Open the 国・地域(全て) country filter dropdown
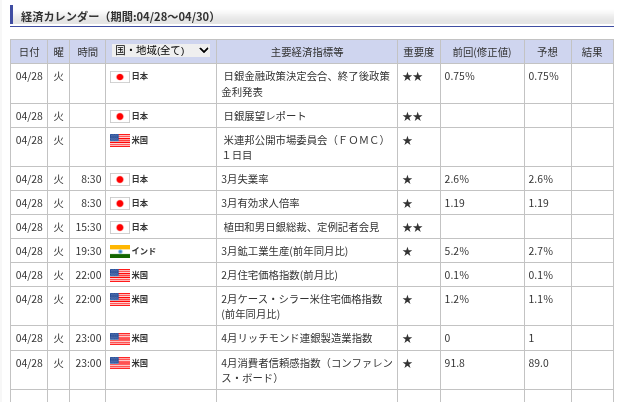This screenshot has height=402, width=619. [161, 50]
